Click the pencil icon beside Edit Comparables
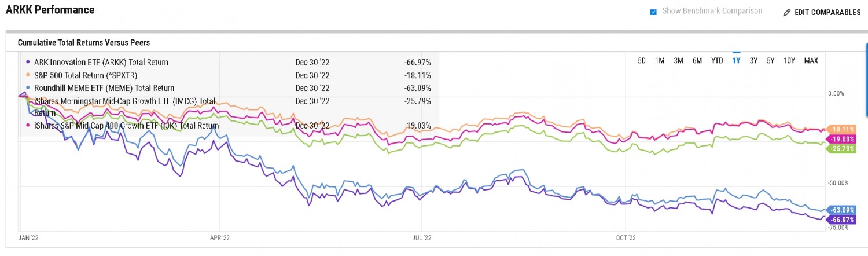 click(x=786, y=12)
